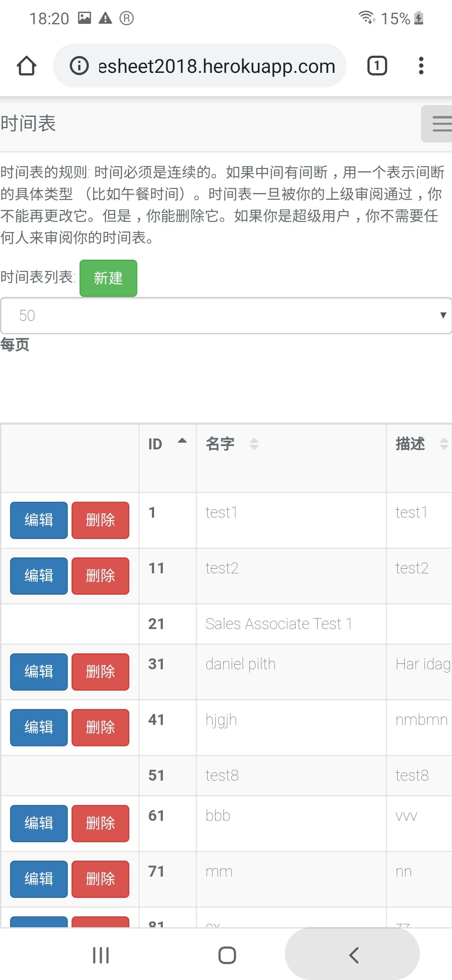Tap the esheet2018.herokuapp.com address bar

tap(216, 66)
